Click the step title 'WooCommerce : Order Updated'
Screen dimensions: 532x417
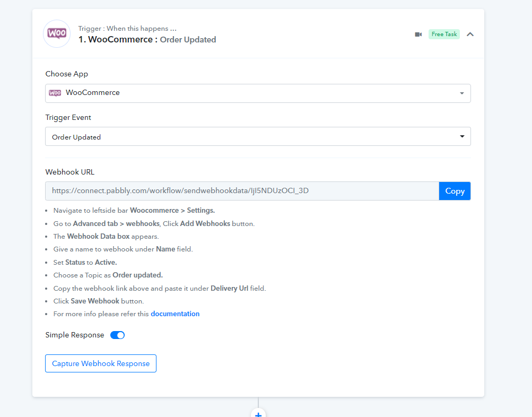(147, 40)
